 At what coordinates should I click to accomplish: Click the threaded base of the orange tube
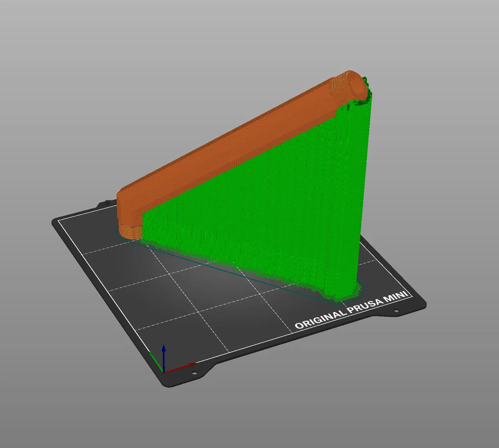click(x=129, y=231)
